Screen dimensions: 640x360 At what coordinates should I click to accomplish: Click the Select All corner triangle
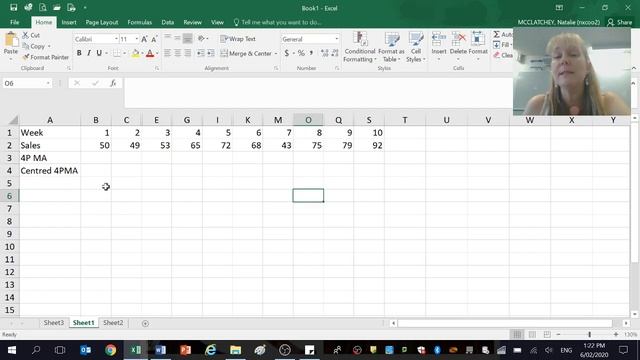coord(13,120)
